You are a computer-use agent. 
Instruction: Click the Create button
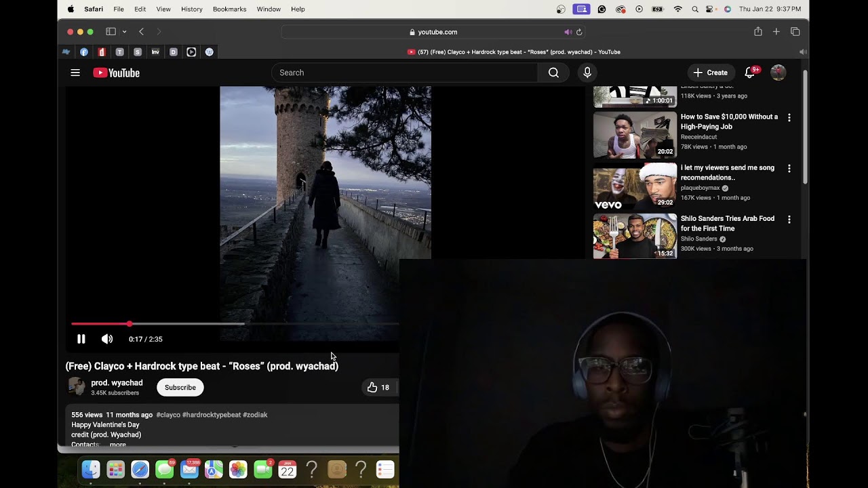tap(711, 73)
